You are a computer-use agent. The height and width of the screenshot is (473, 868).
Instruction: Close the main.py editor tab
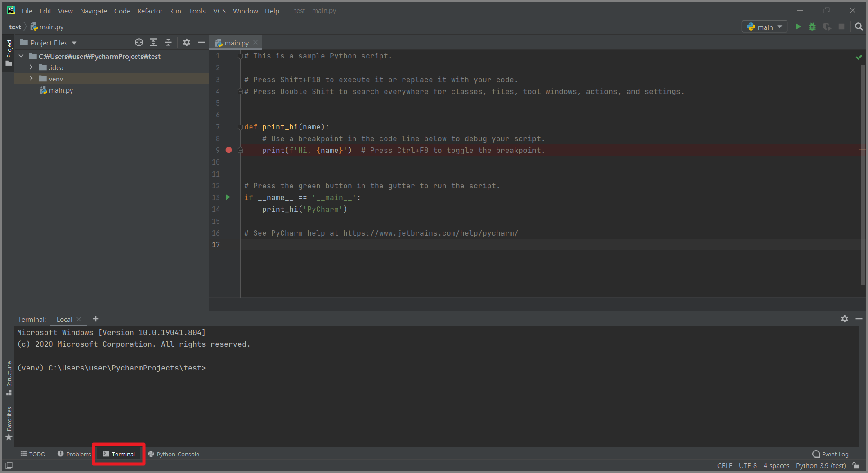tap(255, 42)
